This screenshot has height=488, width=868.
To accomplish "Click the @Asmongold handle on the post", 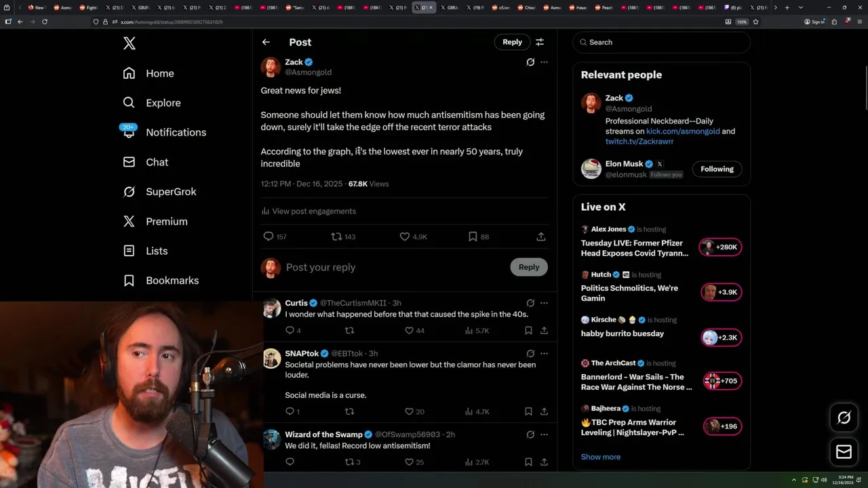I will [x=308, y=73].
